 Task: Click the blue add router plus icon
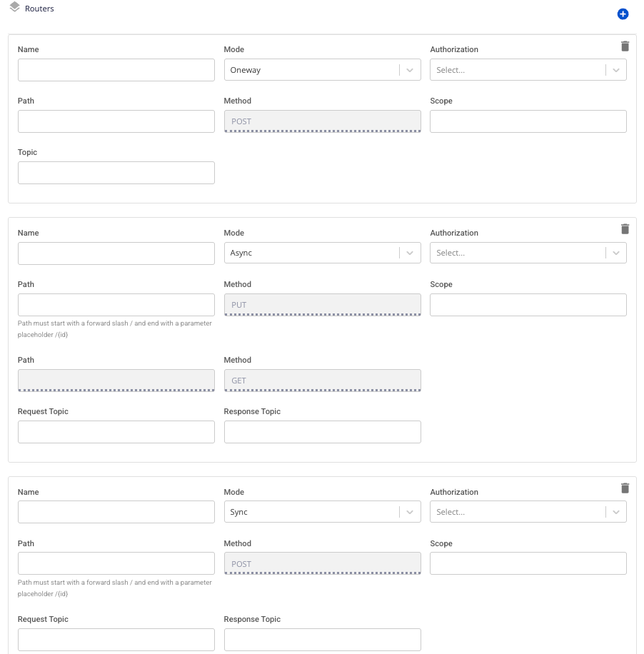tap(623, 14)
